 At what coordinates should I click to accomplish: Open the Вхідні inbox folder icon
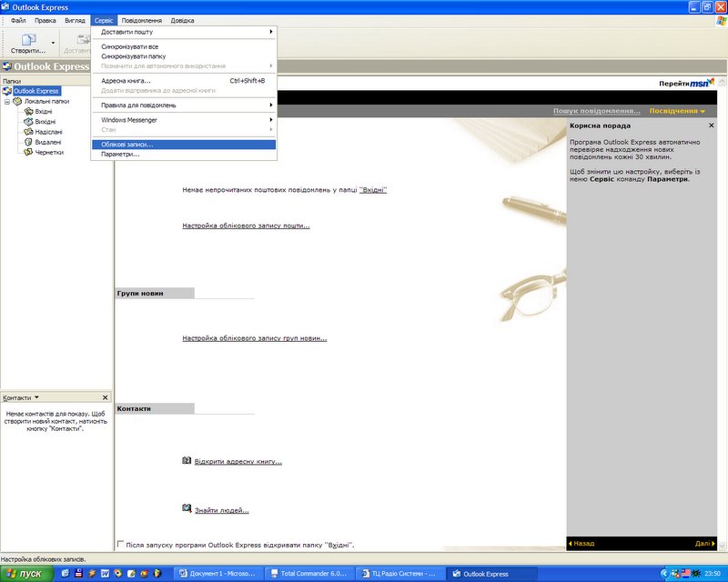(x=28, y=111)
